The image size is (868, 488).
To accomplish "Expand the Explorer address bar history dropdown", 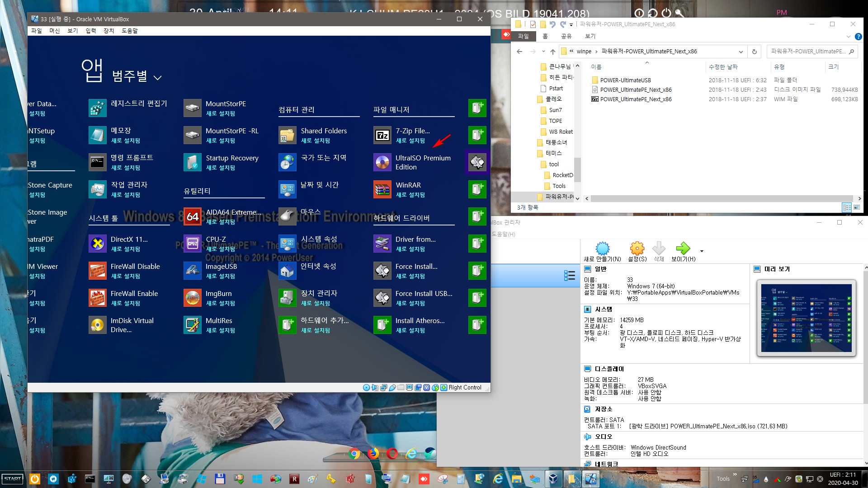I will [x=741, y=52].
